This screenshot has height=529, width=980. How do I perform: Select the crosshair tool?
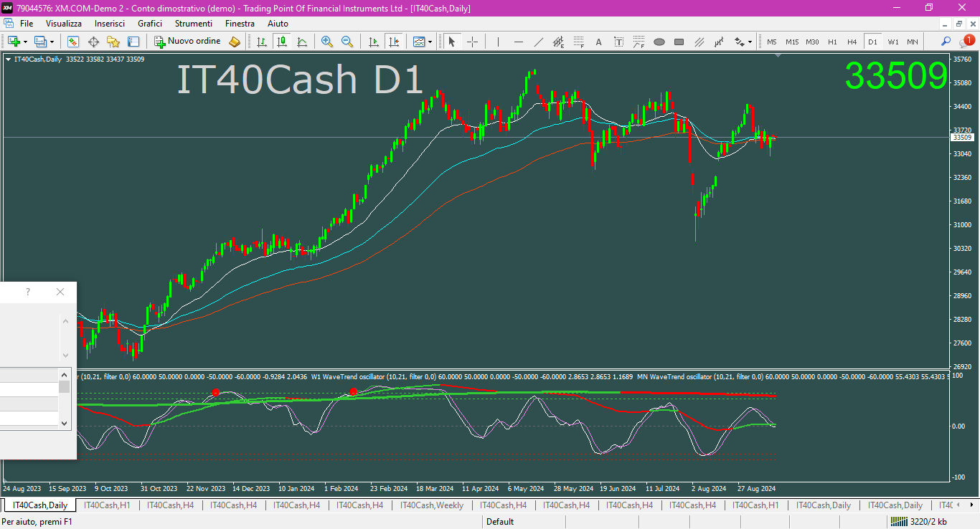(x=472, y=42)
